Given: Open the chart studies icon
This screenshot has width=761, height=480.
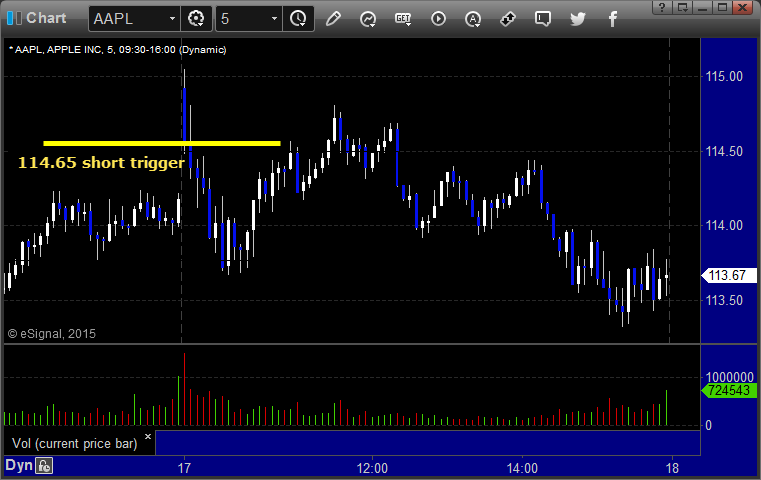Looking at the screenshot, I should pos(368,19).
